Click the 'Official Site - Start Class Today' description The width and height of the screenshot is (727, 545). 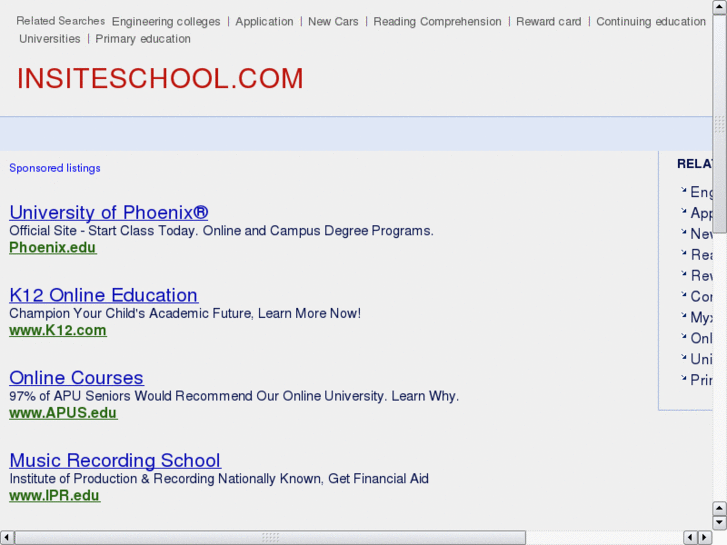coord(221,231)
